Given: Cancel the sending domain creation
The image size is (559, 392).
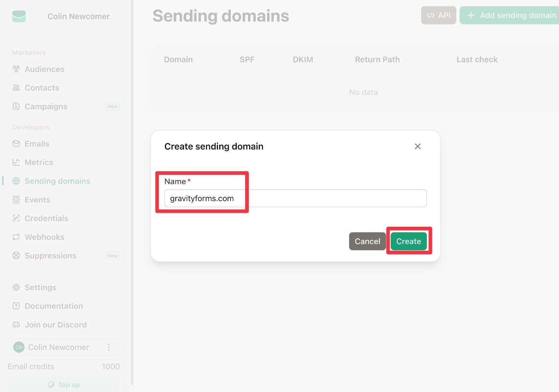Looking at the screenshot, I should pos(367,242).
